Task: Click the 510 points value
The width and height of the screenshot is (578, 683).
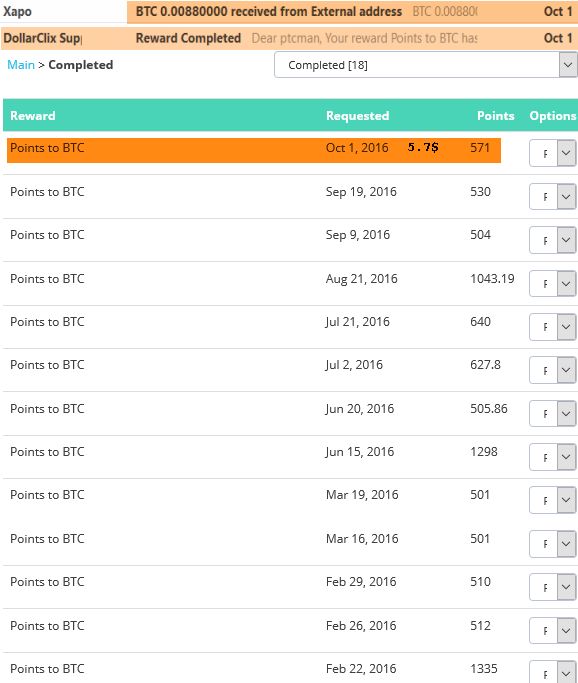Action: click(x=480, y=582)
